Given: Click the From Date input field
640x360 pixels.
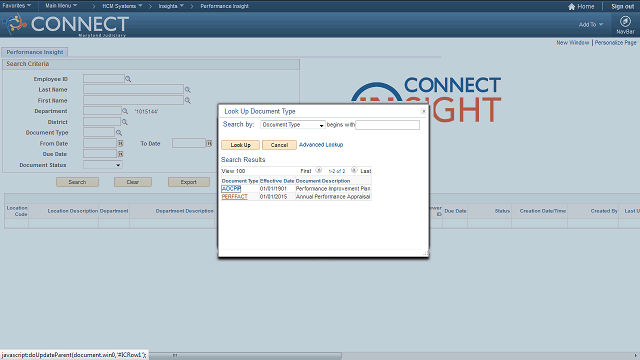Looking at the screenshot, I should [x=100, y=143].
